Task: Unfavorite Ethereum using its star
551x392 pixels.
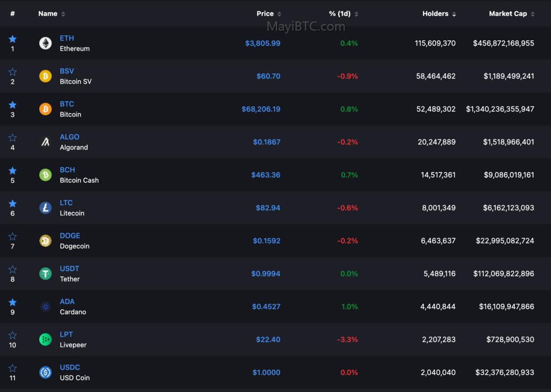Action: pyautogui.click(x=13, y=39)
